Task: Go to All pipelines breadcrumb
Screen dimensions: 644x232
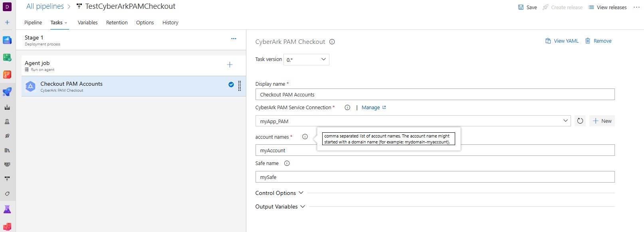Action: (x=45, y=6)
